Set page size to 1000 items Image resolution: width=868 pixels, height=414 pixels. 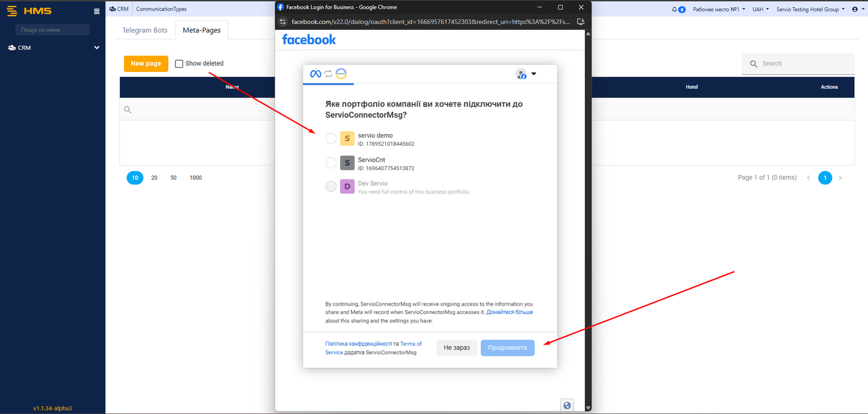tap(195, 177)
